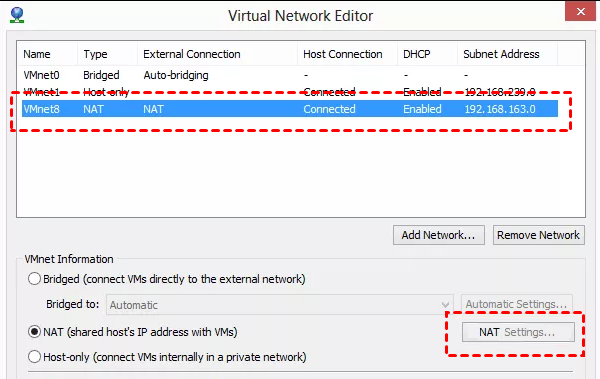
Task: Select the VMnet0 Bridged network row
Action: coord(290,75)
